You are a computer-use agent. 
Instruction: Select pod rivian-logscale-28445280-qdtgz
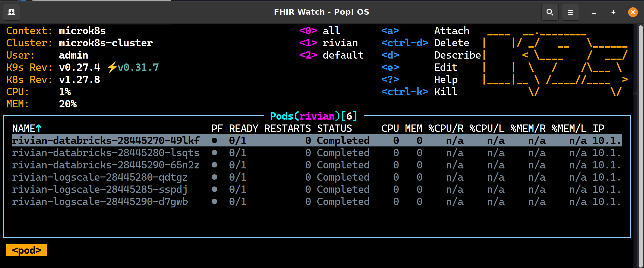pos(100,177)
